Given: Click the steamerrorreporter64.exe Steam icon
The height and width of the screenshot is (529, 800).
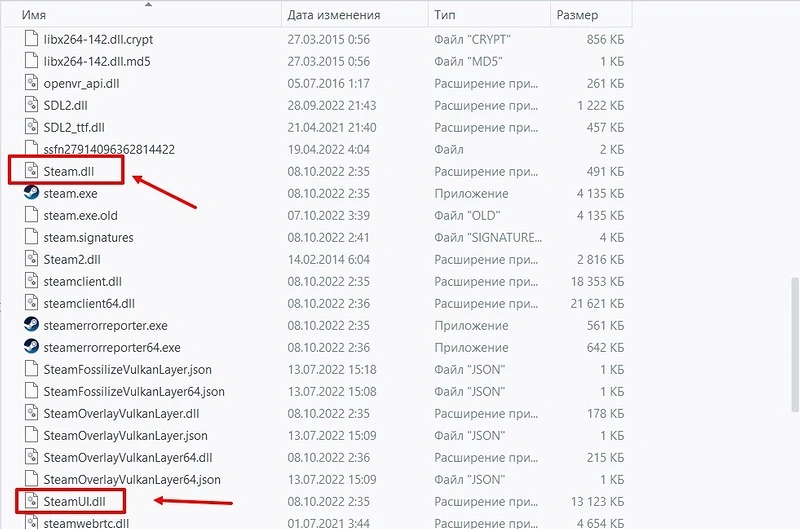Looking at the screenshot, I should 31,346.
